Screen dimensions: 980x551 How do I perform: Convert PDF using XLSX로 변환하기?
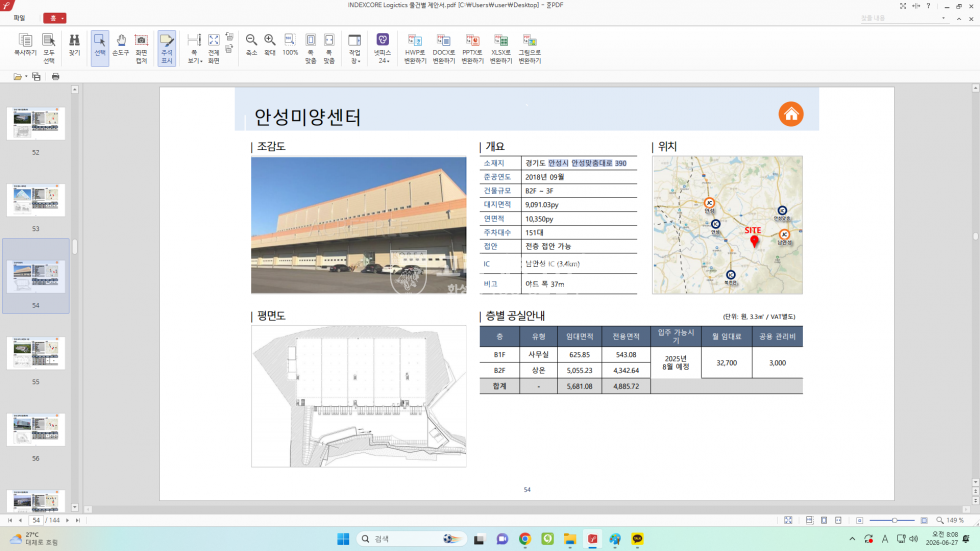pos(501,48)
